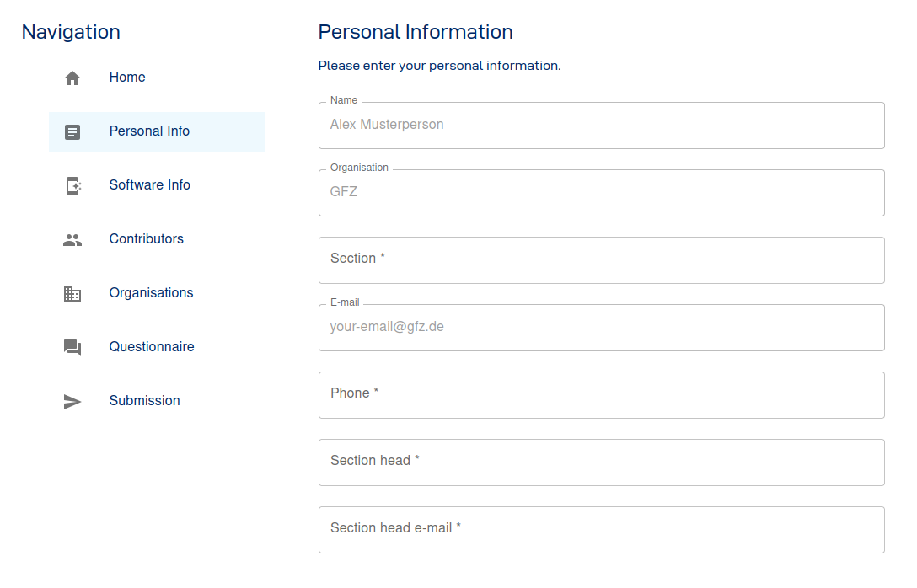Click the required Section field
Viewport: 917px width, 588px height.
601,259
